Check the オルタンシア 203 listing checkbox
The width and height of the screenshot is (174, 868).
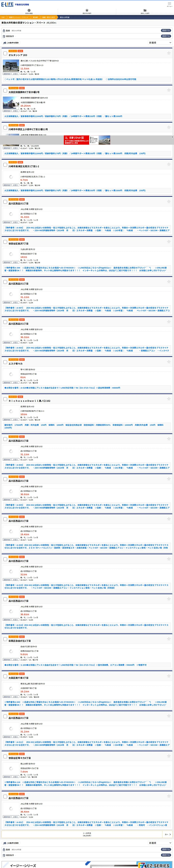point(5,53)
